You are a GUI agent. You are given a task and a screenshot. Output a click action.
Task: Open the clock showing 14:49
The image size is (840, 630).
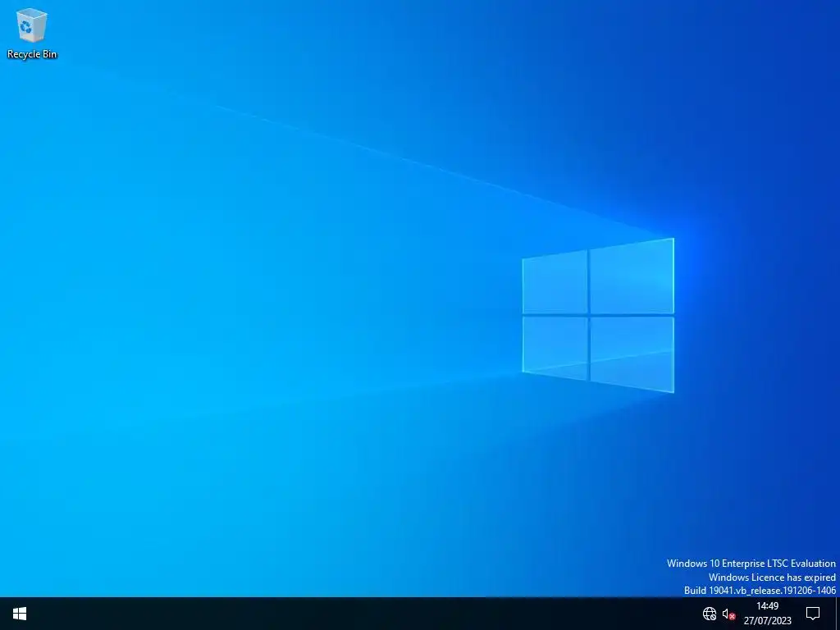tap(767, 614)
